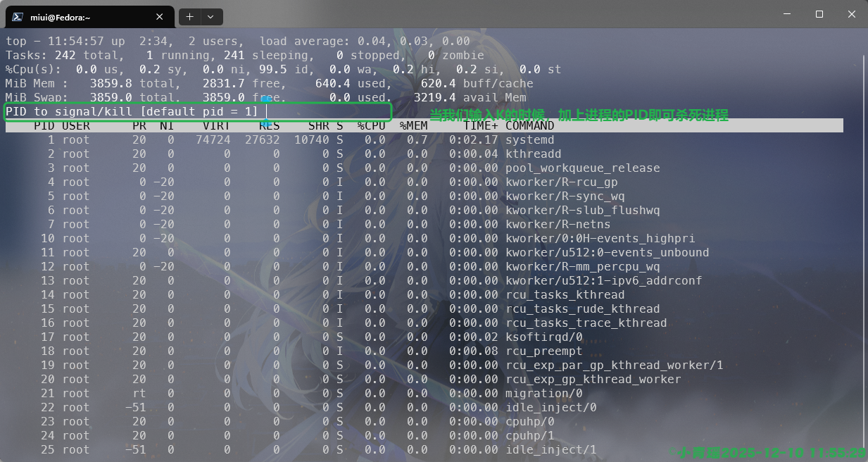Open a new terminal tab
Image resolution: width=868 pixels, height=462 pixels.
[x=189, y=16]
